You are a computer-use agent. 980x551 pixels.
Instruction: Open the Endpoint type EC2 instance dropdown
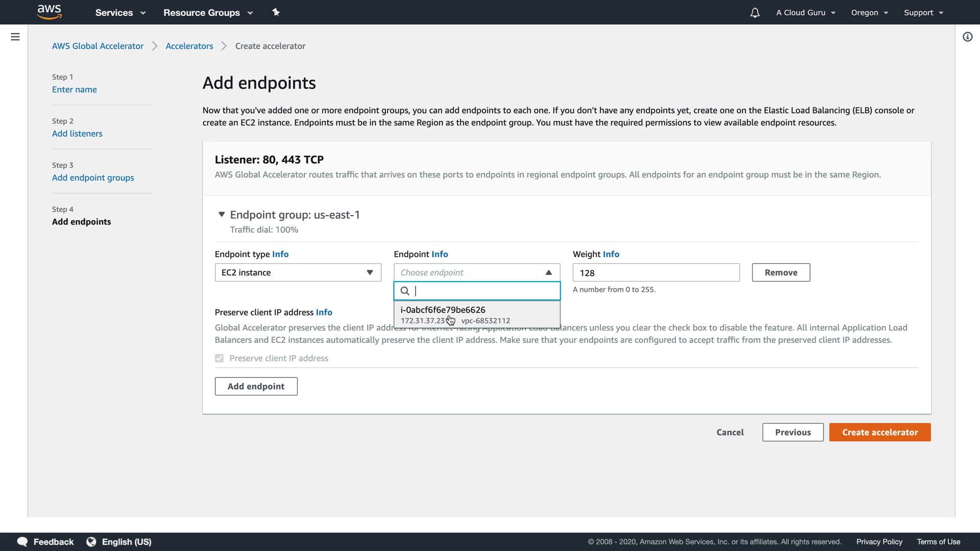click(x=298, y=272)
